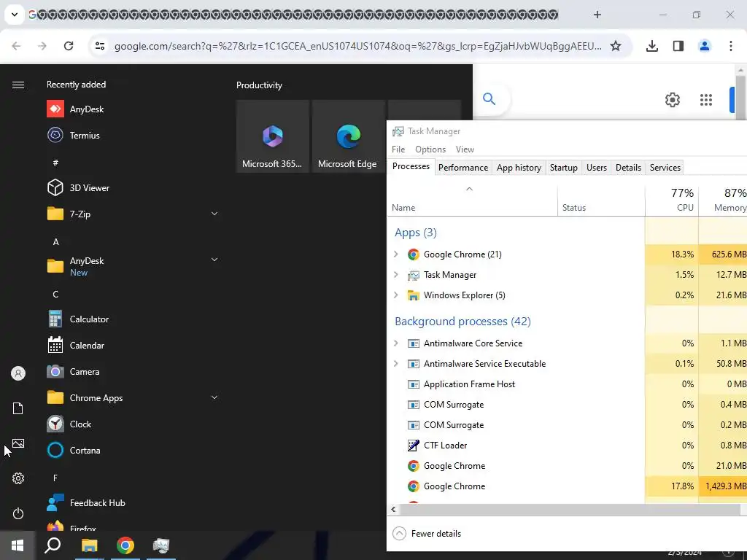Expand Antimalware Core Service row
747x560 pixels.
coord(395,343)
